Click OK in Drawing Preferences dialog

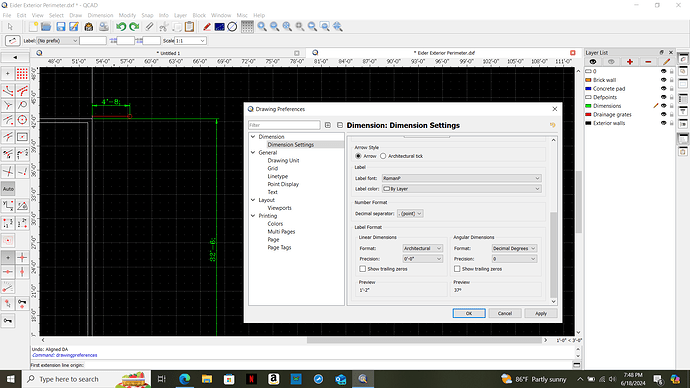coord(469,313)
